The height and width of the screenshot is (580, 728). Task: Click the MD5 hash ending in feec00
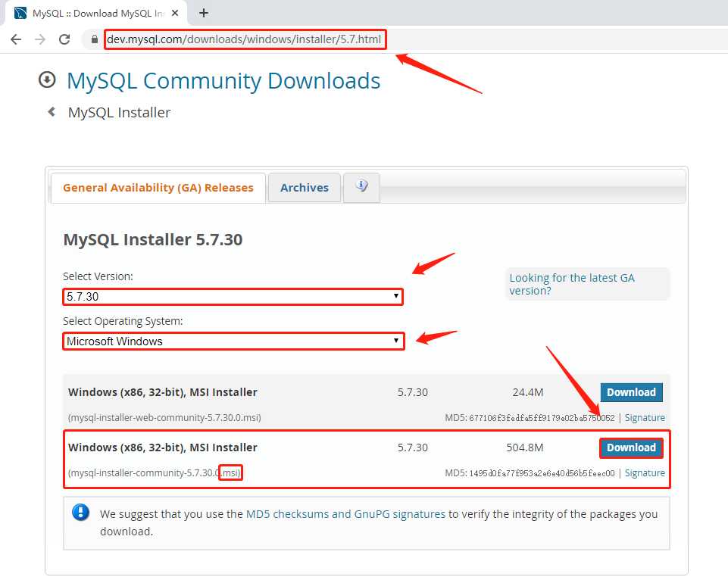tap(542, 473)
